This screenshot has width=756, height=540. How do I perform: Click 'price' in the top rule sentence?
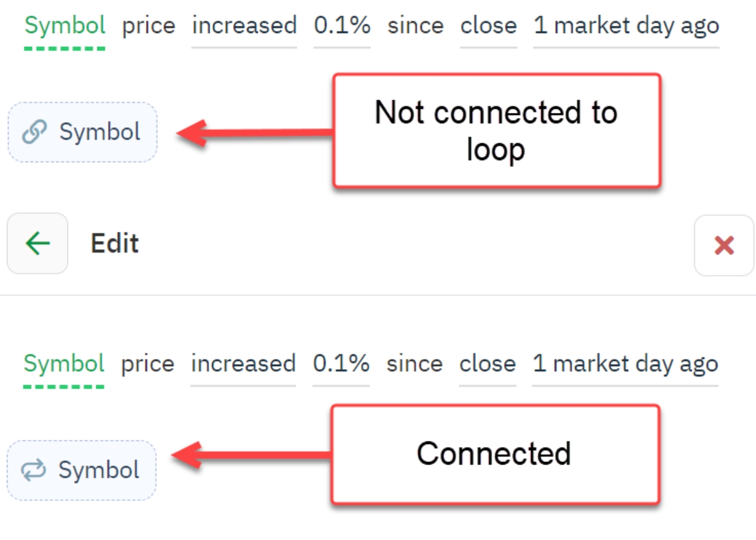149,26
